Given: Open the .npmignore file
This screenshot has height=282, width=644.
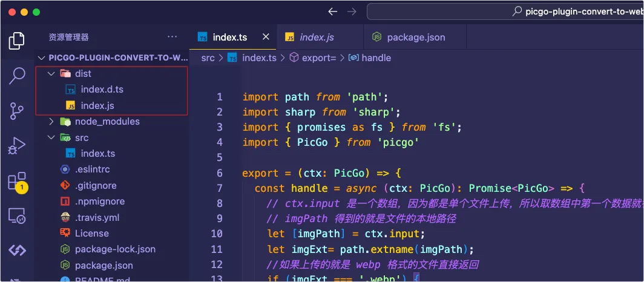Looking at the screenshot, I should click(113, 202).
